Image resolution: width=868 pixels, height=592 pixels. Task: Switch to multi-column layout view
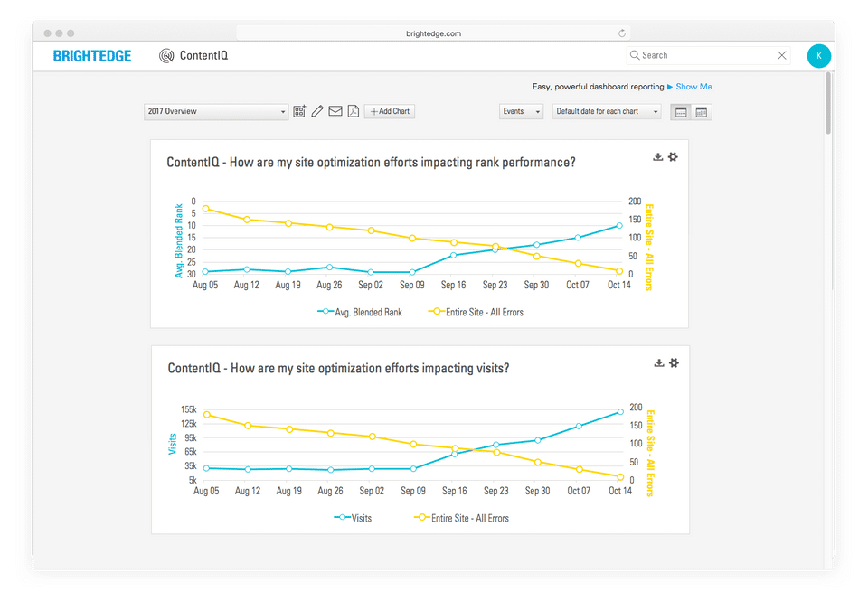(x=702, y=112)
